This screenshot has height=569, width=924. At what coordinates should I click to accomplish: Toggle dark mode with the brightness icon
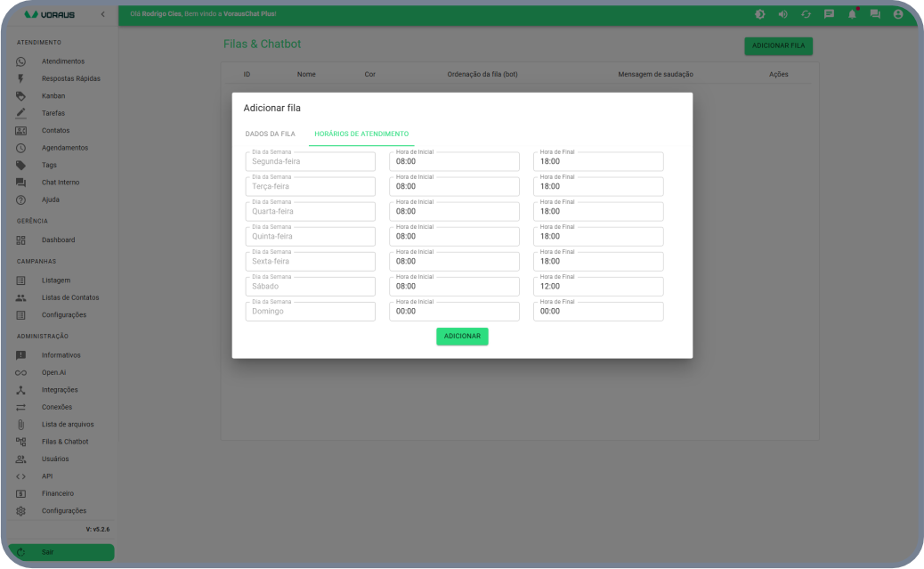pyautogui.click(x=759, y=14)
